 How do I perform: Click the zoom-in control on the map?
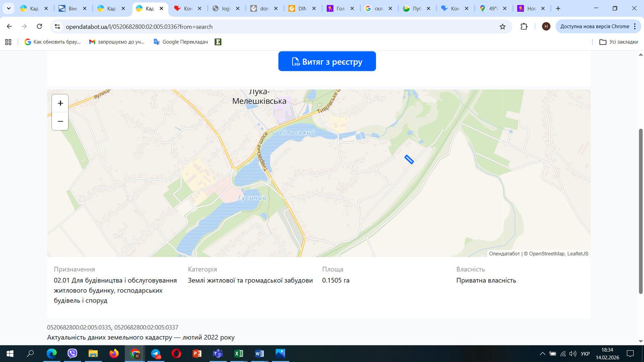click(x=60, y=103)
